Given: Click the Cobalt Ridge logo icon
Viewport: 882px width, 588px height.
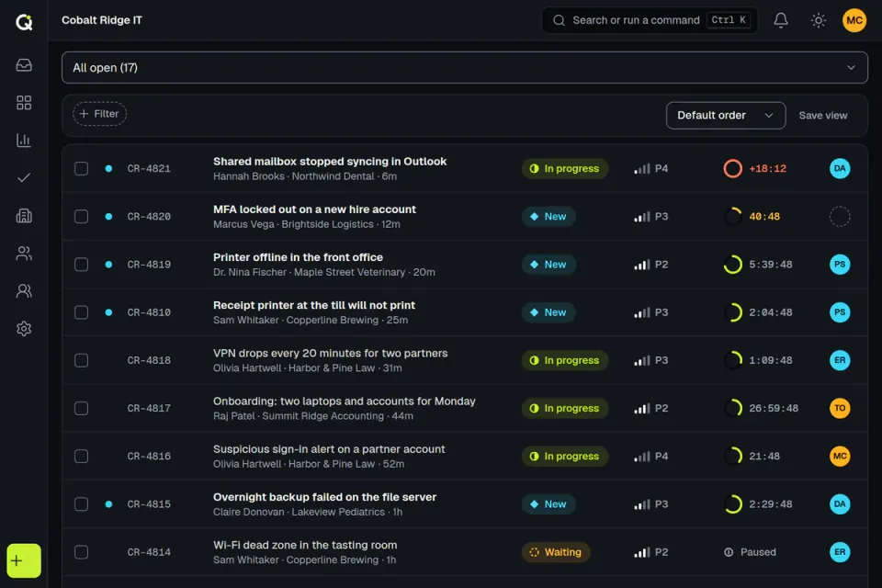Looking at the screenshot, I should coord(24,21).
